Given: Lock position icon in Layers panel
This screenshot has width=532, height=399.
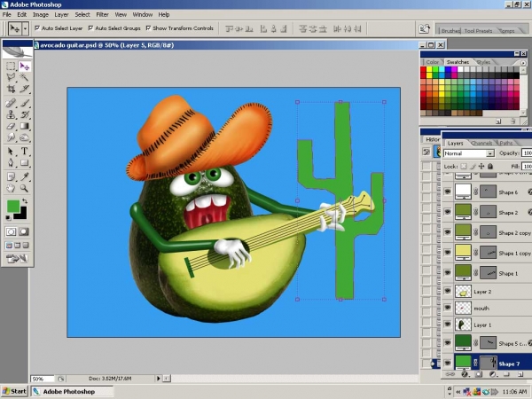Looking at the screenshot, I should click(481, 167).
